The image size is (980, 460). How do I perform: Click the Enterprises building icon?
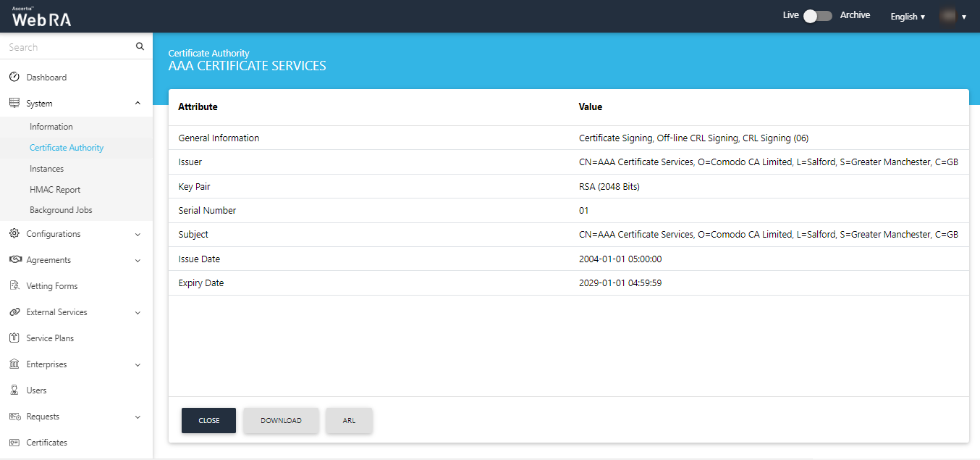click(14, 364)
